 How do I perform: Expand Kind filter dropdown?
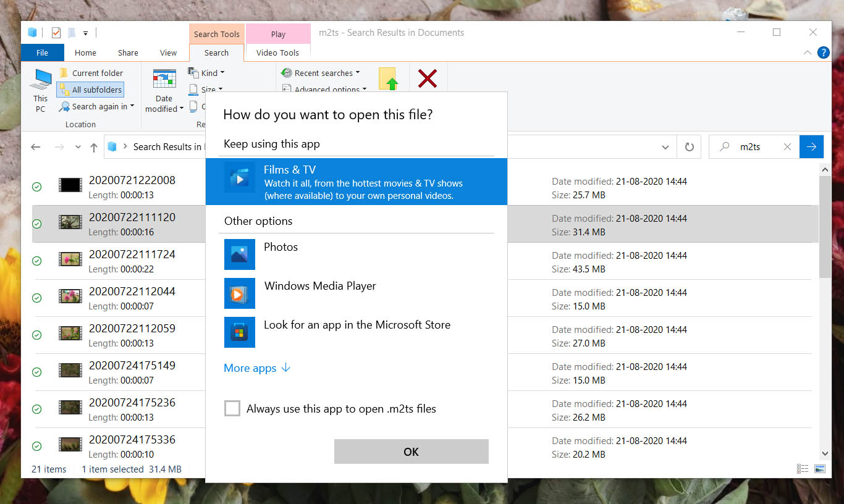(207, 73)
